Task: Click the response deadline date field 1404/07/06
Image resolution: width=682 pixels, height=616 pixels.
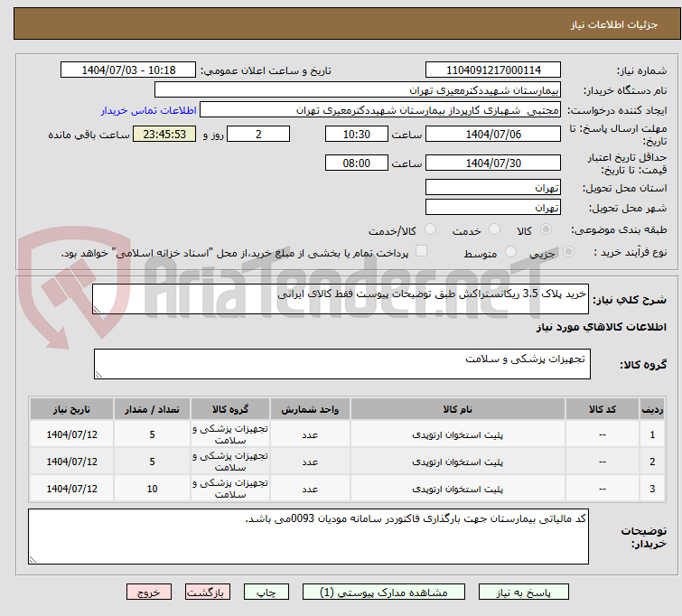Action: 492,135
